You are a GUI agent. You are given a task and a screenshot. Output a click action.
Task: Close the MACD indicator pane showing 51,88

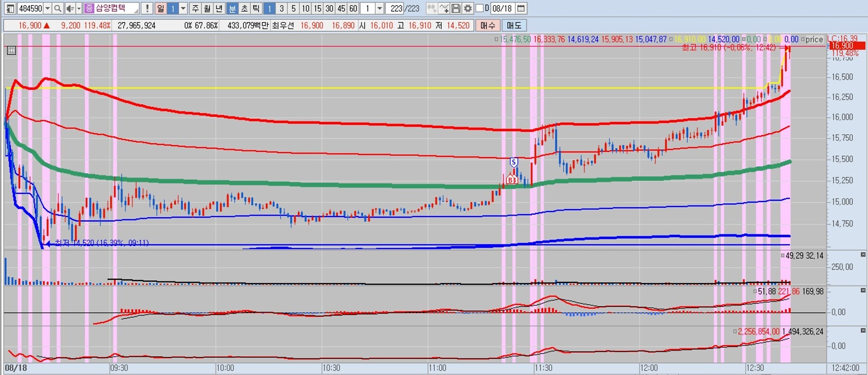pos(863,291)
